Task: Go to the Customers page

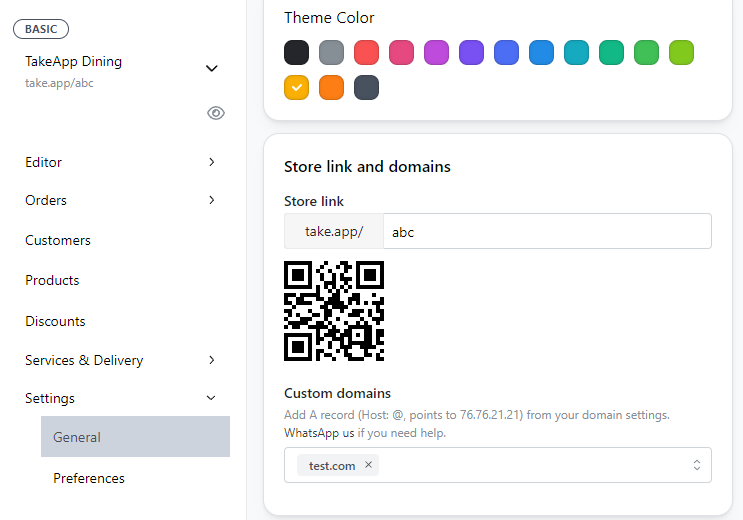Action: point(58,240)
